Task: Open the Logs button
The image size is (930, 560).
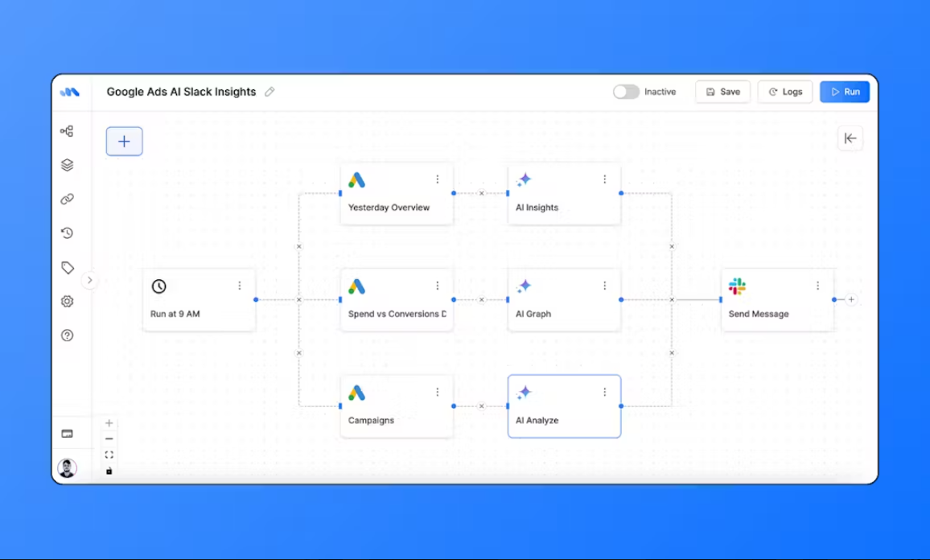Action: click(x=785, y=92)
